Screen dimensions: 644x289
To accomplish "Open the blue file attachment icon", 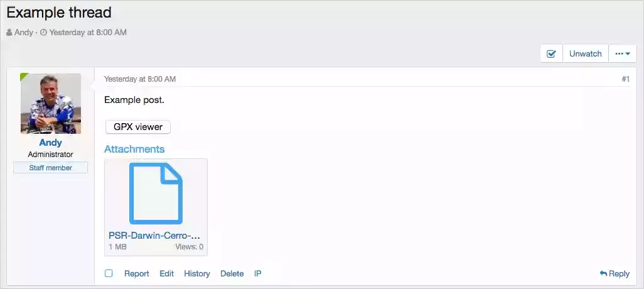I will (156, 194).
